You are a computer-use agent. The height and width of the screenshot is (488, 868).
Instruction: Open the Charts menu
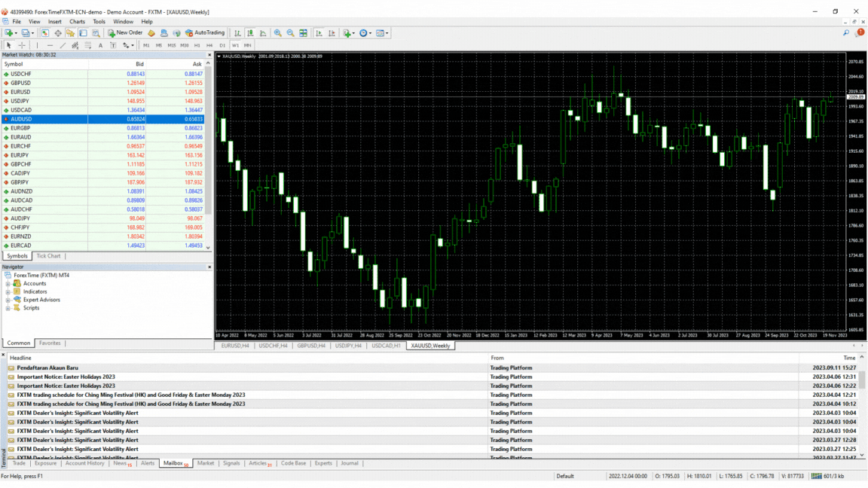pos(77,22)
